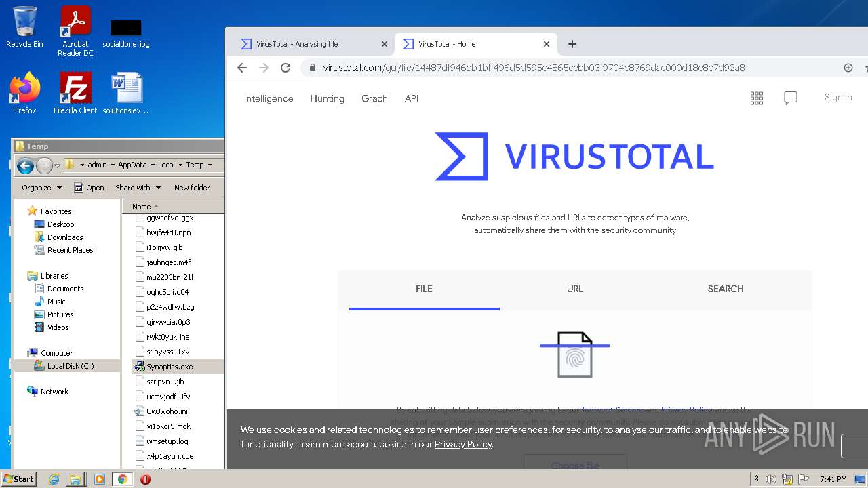
Task: Open the Start menu
Action: (19, 479)
